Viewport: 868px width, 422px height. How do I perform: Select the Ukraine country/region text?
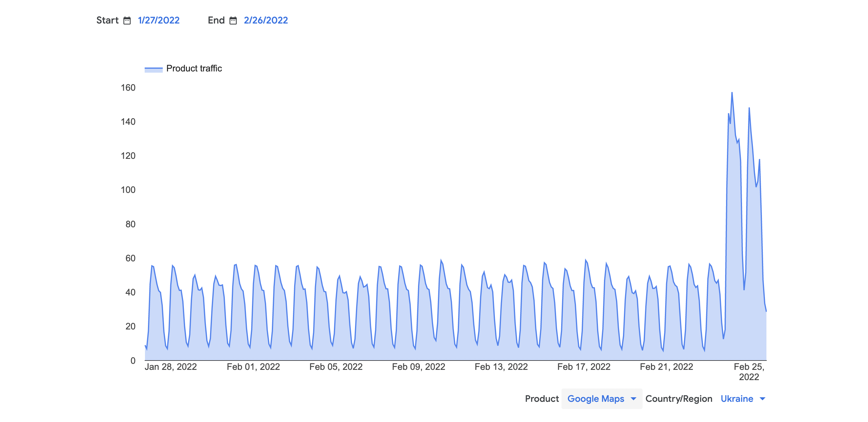[x=737, y=399]
